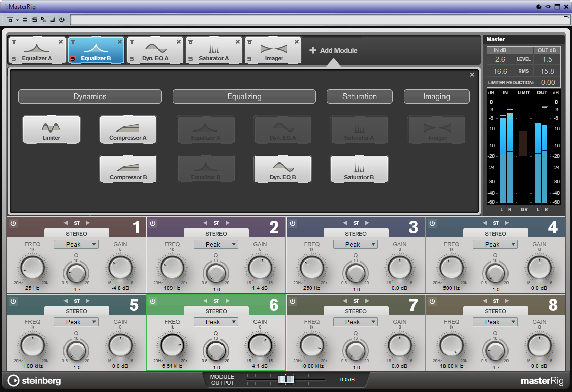572x392 pixels.
Task: Toggle power for EQ band 7
Action: click(x=293, y=301)
